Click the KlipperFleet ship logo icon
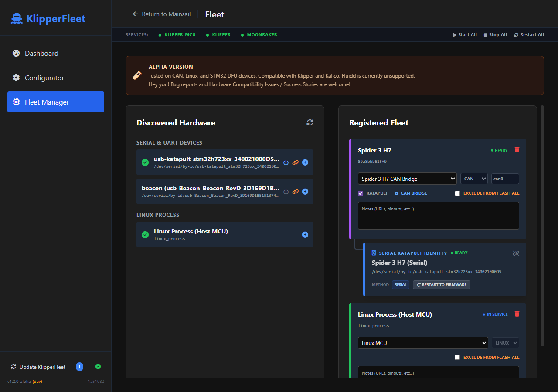Screen dimensions: 558x392 point(17,18)
